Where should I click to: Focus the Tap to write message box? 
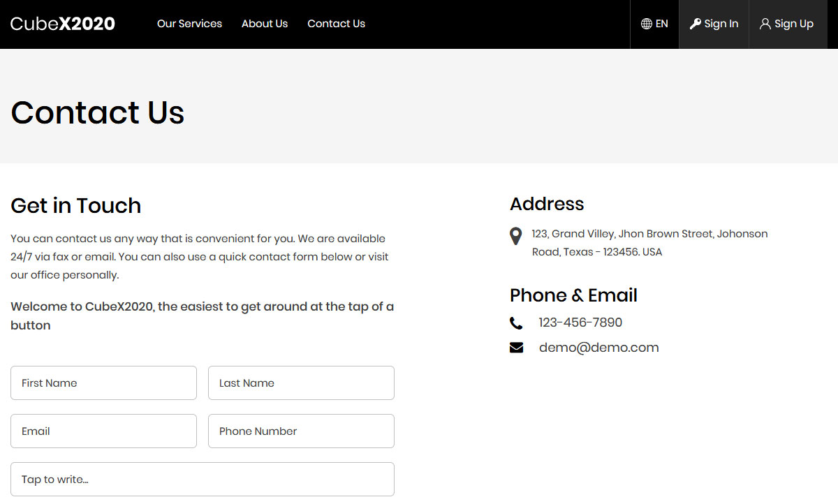(203, 480)
